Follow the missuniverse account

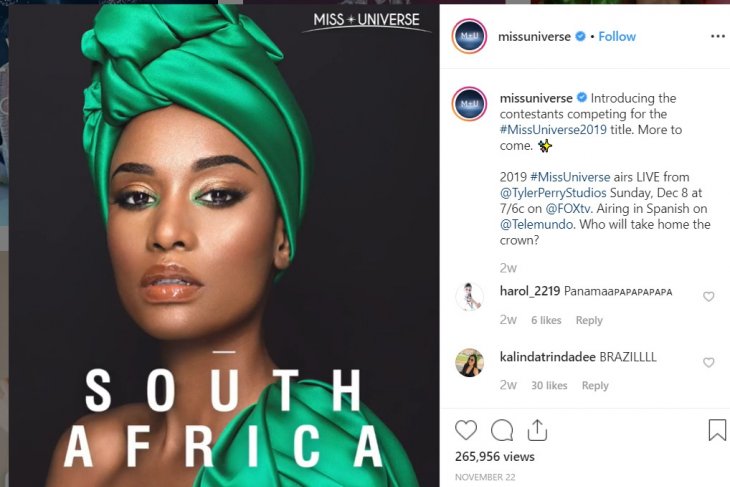[617, 36]
